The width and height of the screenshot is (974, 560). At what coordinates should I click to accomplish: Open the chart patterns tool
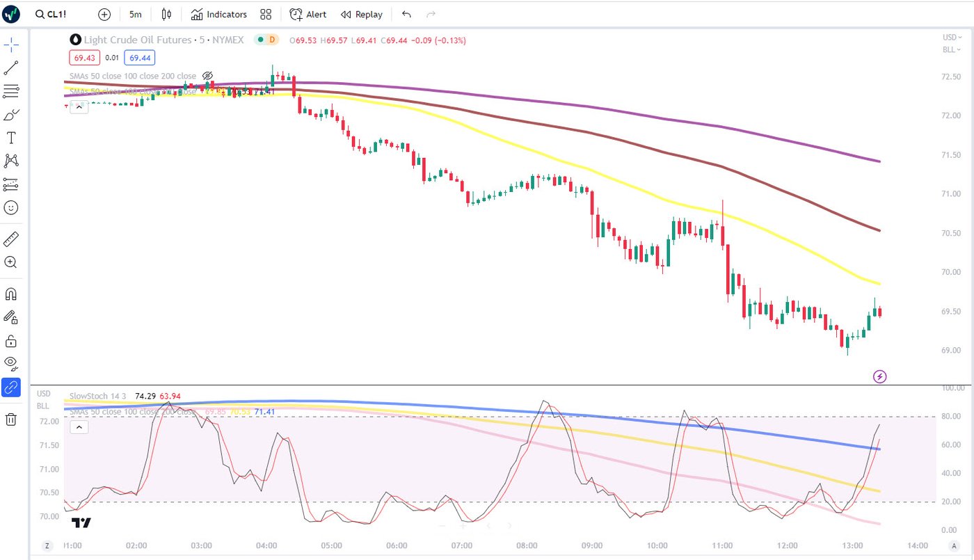tap(11, 161)
